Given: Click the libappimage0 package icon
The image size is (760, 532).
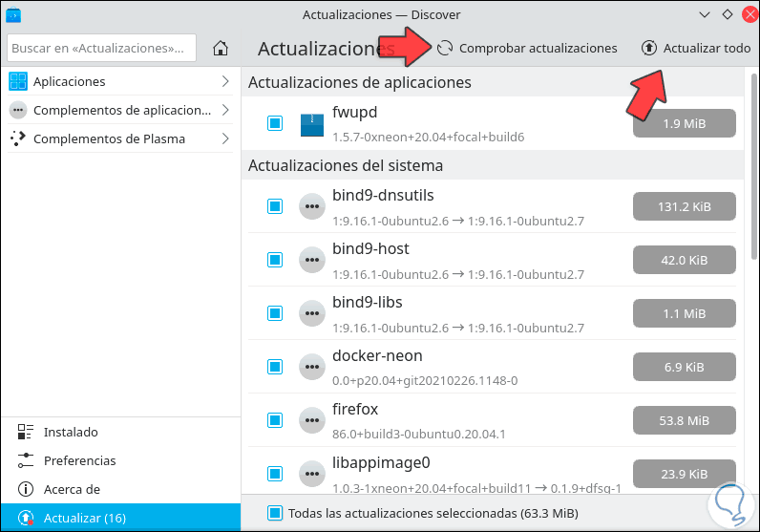Looking at the screenshot, I should coord(311,474).
